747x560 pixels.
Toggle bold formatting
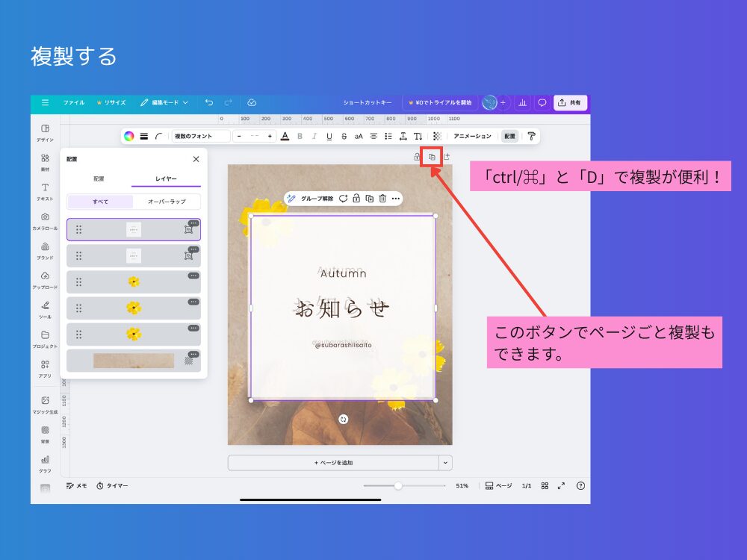(x=299, y=136)
